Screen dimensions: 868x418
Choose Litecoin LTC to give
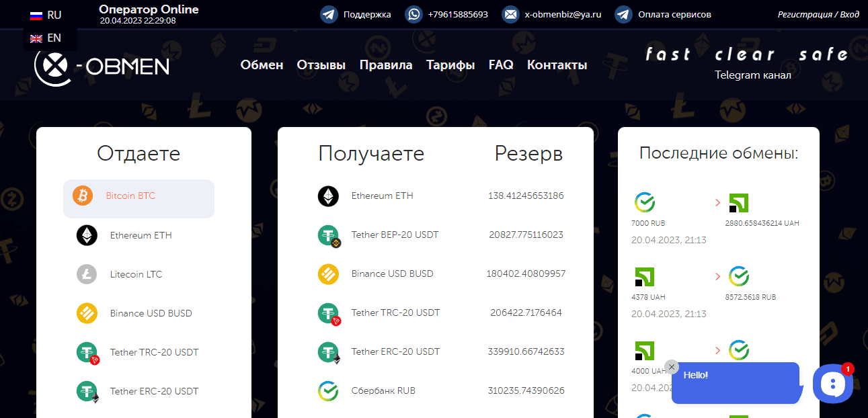tap(136, 274)
